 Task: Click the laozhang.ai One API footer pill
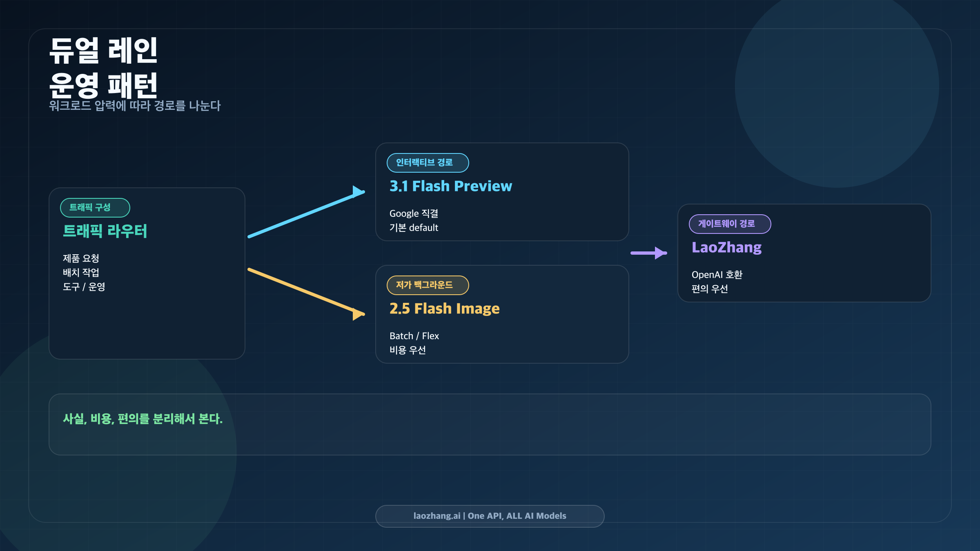pos(490,516)
